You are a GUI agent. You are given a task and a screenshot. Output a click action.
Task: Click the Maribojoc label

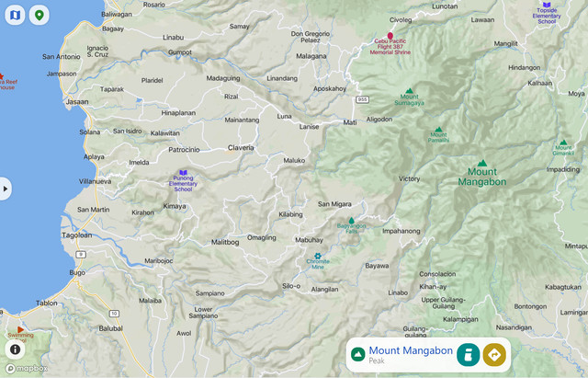[x=159, y=260]
